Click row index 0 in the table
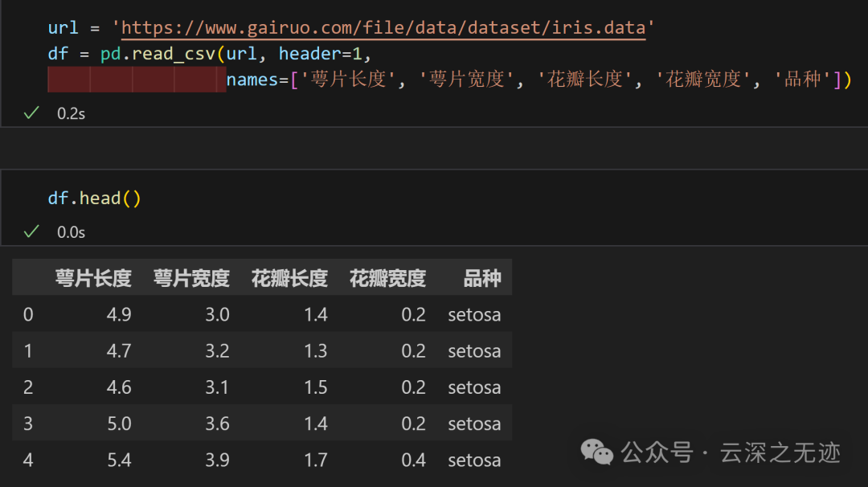 click(28, 314)
